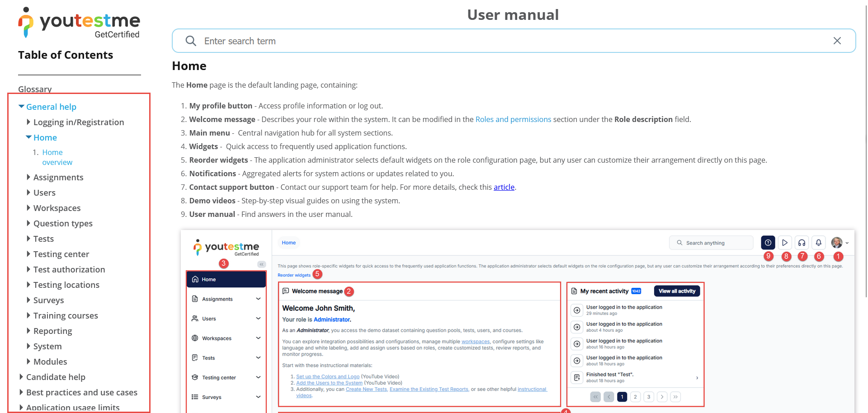
Task: Click the user manual help icon in screenshot
Action: pyautogui.click(x=768, y=243)
